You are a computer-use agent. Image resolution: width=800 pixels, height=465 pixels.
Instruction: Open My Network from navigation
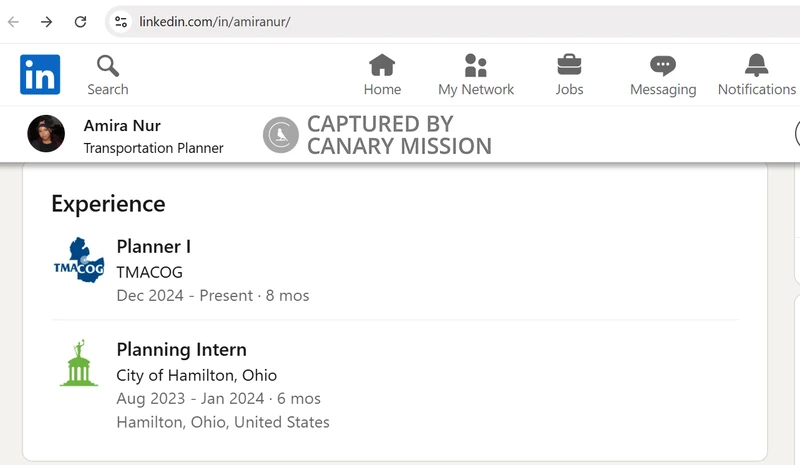[x=476, y=66]
